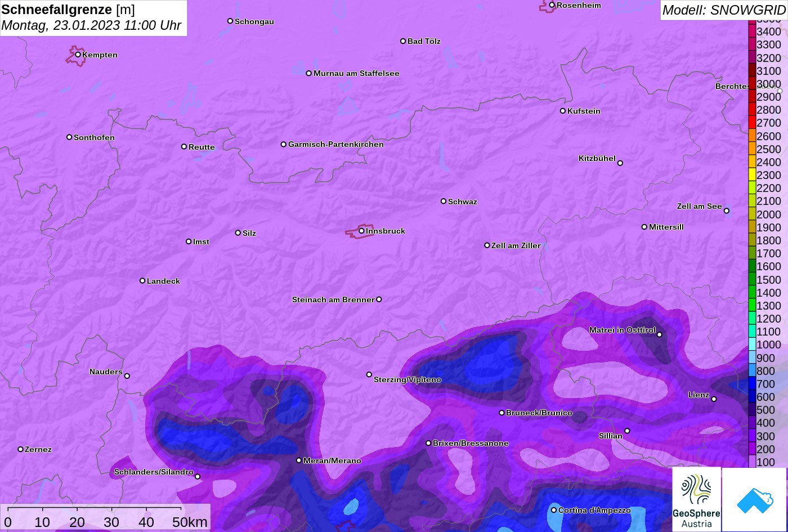Image resolution: width=788 pixels, height=532 pixels.
Task: Click the Mittersill marker dot
Action: 644,227
